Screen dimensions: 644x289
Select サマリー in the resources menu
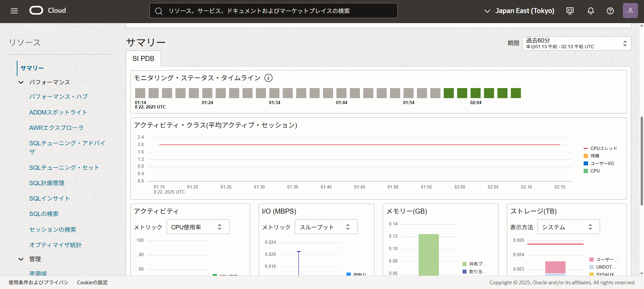[x=32, y=68]
